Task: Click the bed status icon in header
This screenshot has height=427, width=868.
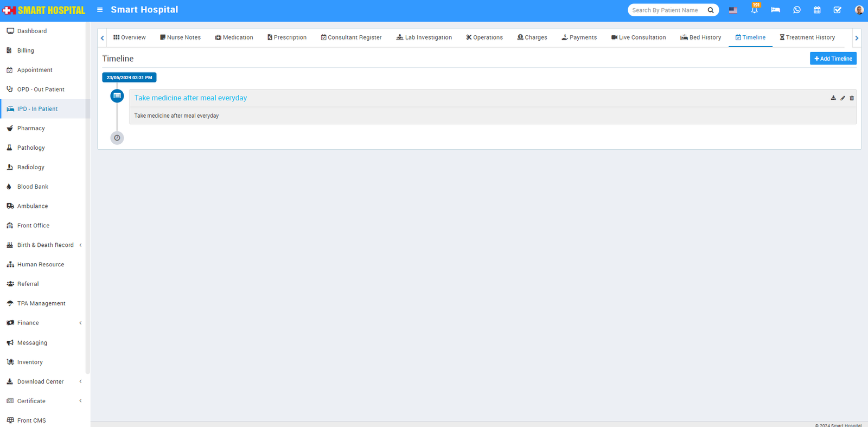Action: [x=775, y=10]
